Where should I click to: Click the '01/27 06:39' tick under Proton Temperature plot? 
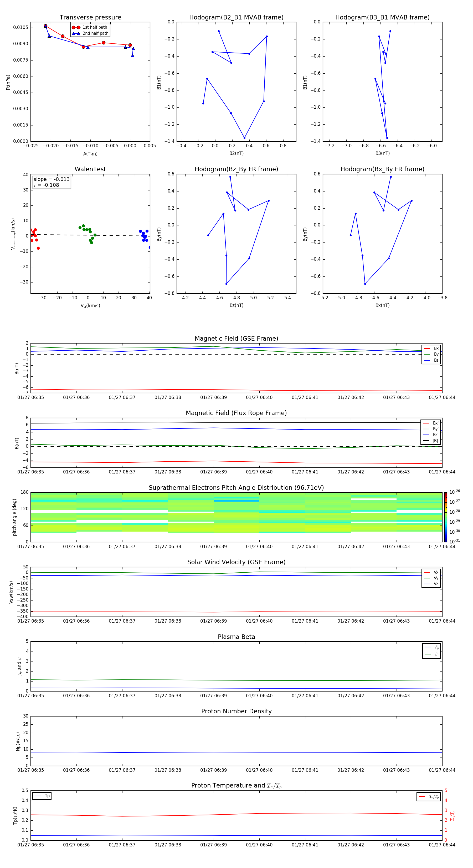pyautogui.click(x=213, y=845)
